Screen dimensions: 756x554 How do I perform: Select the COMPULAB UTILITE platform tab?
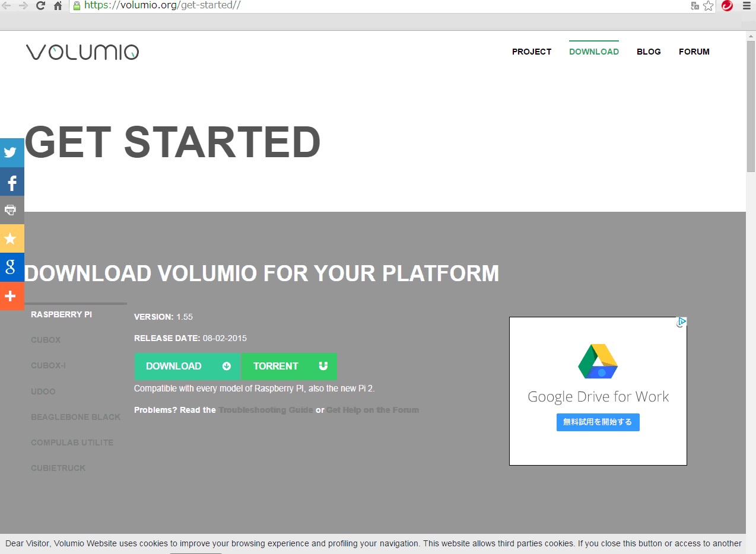coord(72,442)
